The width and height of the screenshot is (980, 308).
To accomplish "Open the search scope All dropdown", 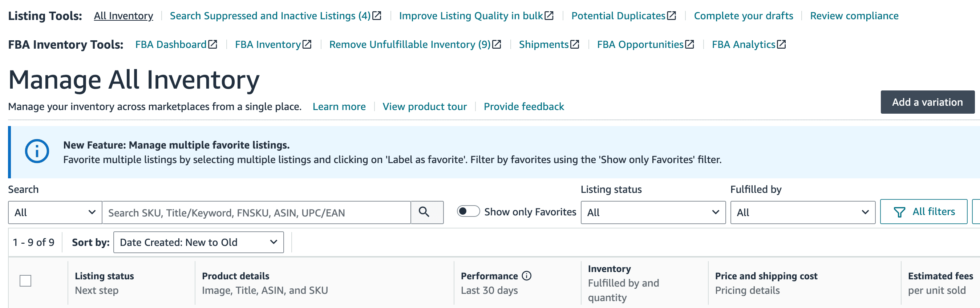I will [x=55, y=212].
